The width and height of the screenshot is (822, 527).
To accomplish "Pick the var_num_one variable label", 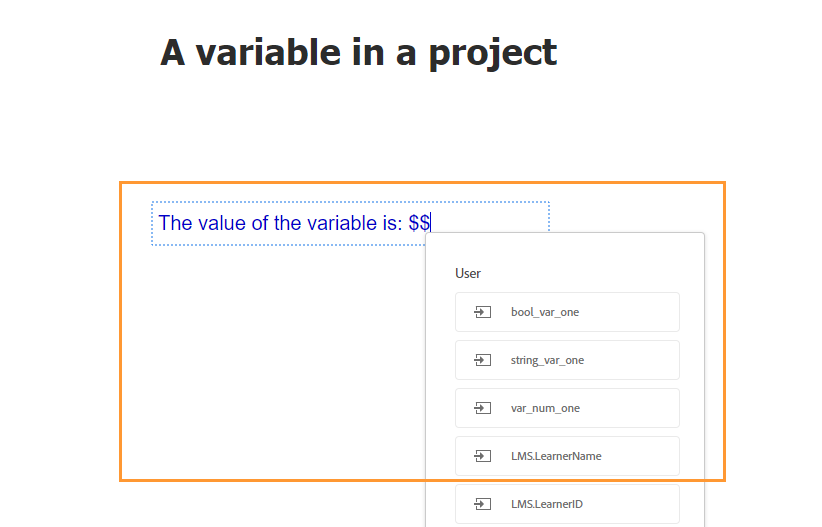I will click(x=545, y=408).
